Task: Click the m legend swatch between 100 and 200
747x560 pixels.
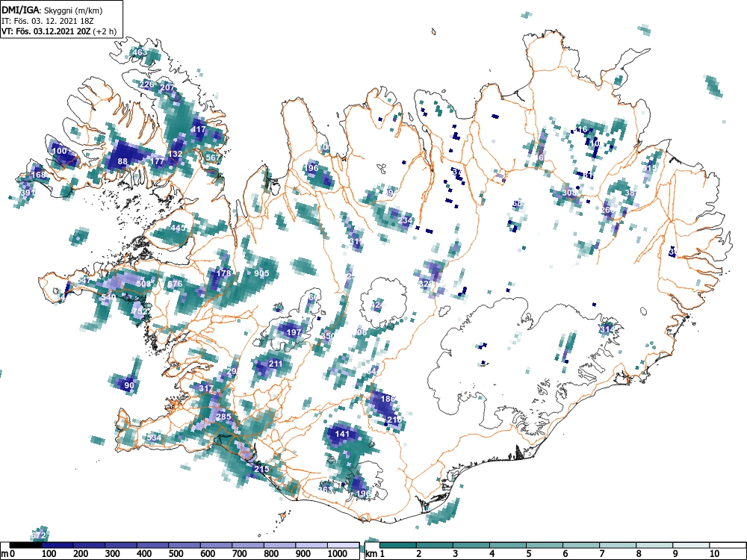Action: point(58,545)
